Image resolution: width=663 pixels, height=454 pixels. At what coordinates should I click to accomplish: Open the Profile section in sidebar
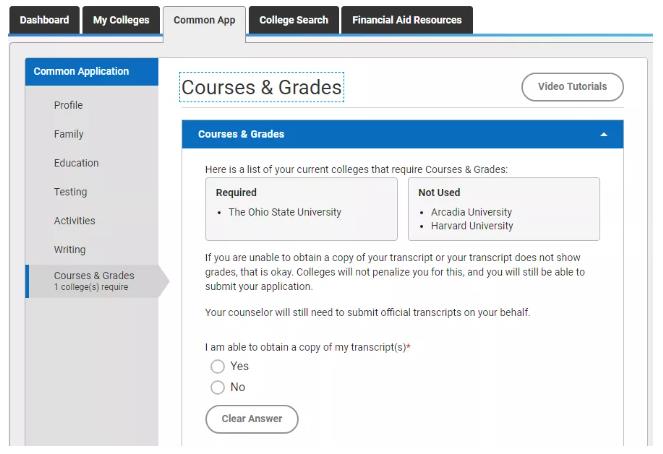point(68,105)
